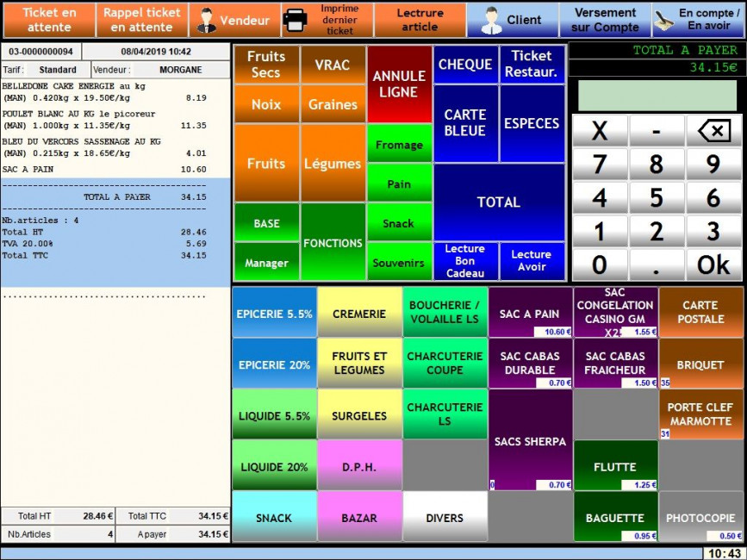Open the FONCTIONS menu

point(333,243)
